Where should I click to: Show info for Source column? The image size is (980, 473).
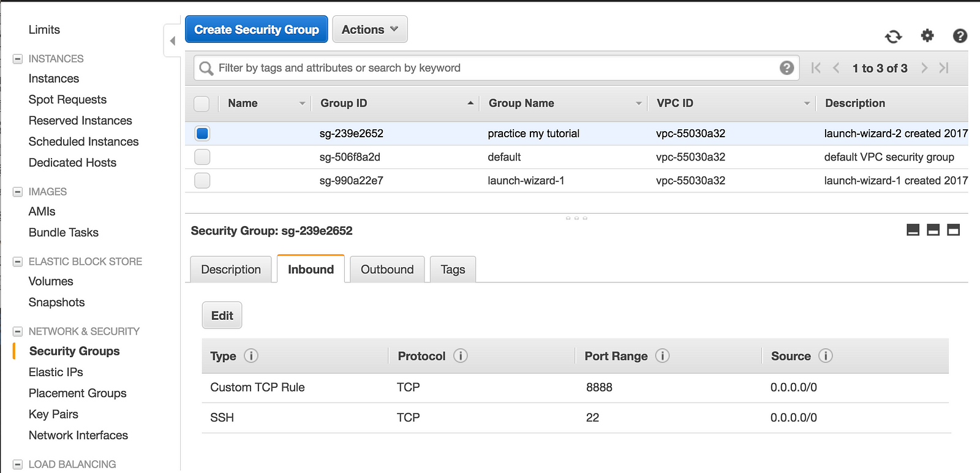coord(826,355)
